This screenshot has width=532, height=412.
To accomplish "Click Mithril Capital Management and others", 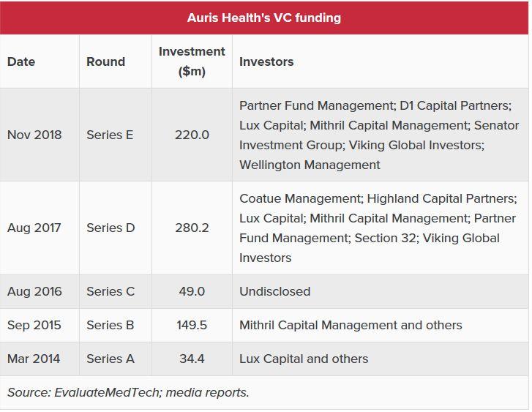I will (351, 325).
